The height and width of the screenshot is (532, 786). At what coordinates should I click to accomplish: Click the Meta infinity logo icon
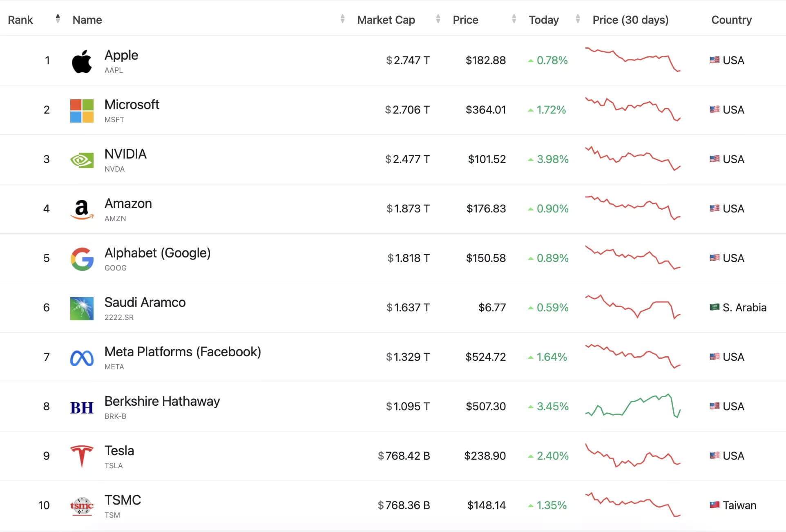[82, 358]
